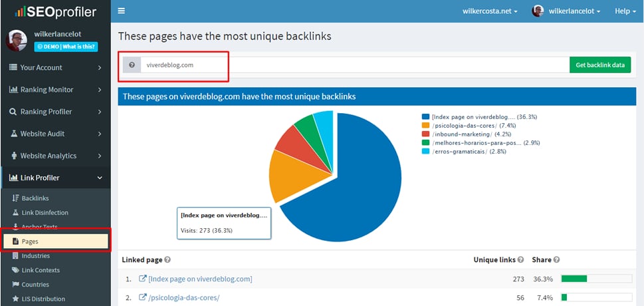Screen dimensions: 644x306
Task: Click the blue Index page legend swatch
Action: (x=425, y=117)
